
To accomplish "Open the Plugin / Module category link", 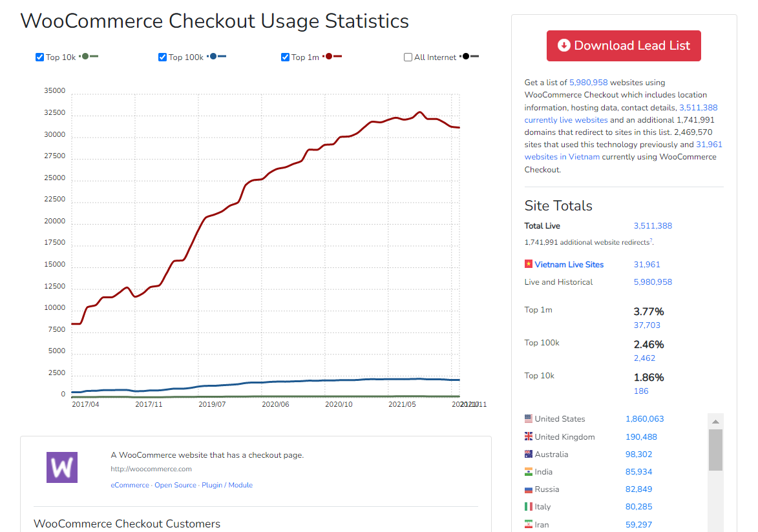I will [x=227, y=485].
